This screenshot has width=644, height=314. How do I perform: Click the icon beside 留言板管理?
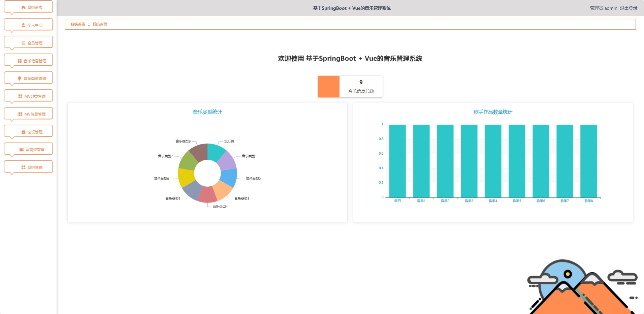[x=22, y=150]
